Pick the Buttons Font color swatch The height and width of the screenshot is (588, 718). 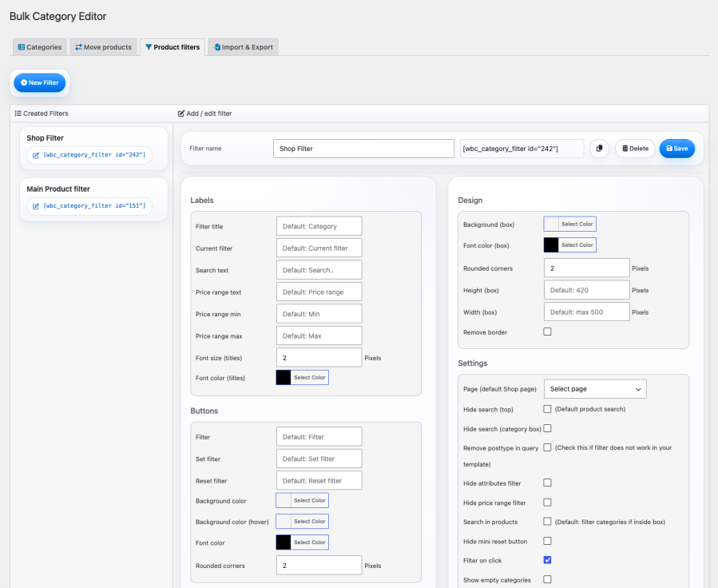click(x=302, y=542)
